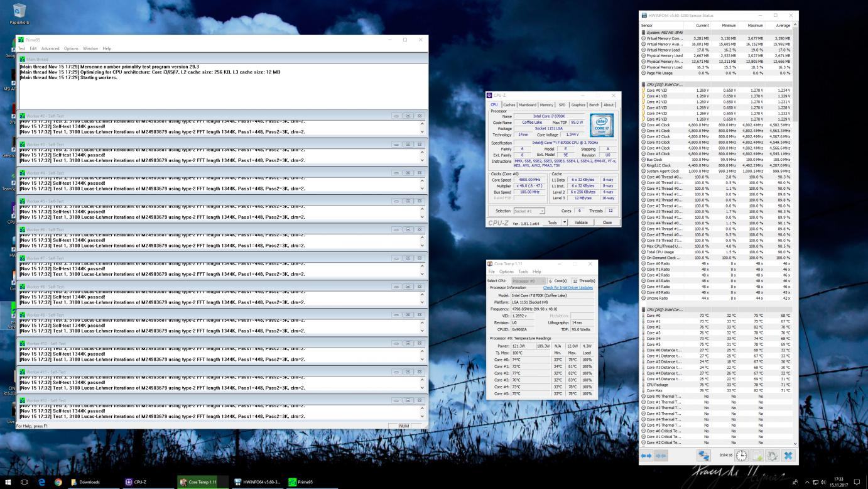Click the CPU-Z title bar icon
The image size is (868, 489).
point(490,96)
